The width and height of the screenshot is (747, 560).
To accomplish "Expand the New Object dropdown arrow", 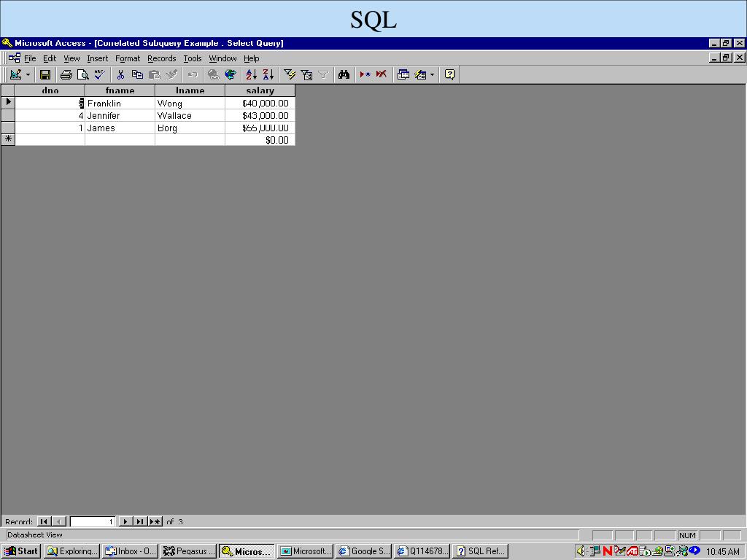I will click(432, 75).
